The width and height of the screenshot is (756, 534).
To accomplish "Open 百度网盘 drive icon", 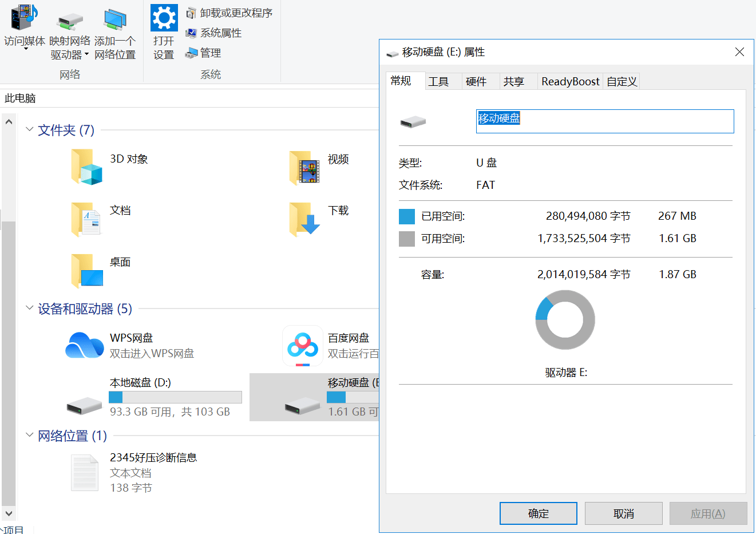I will coord(302,345).
